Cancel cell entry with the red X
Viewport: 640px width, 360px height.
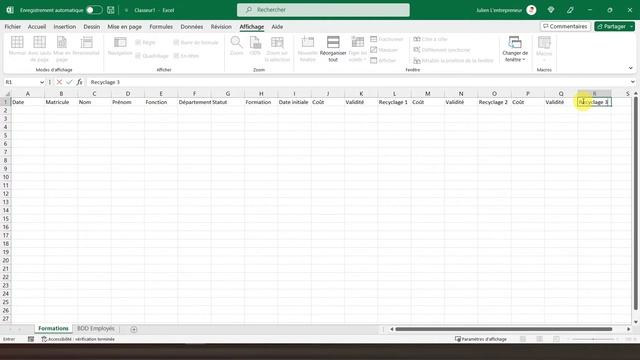pyautogui.click(x=59, y=82)
